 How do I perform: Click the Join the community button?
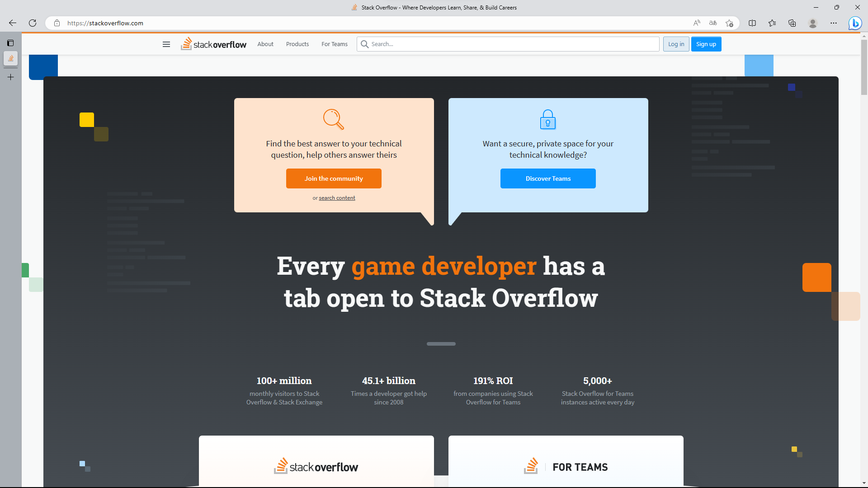(x=334, y=178)
